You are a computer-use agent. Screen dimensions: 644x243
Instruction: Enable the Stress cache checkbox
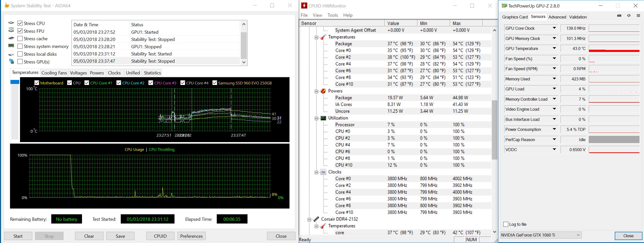pos(20,38)
